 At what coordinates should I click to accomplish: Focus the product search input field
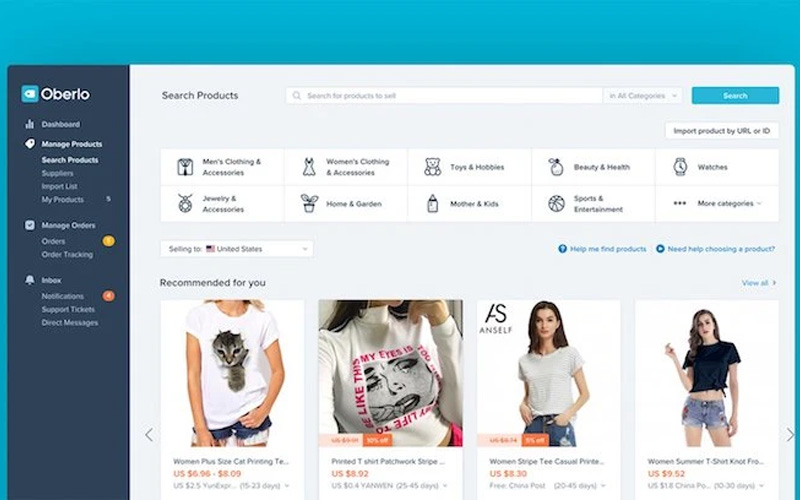[x=444, y=95]
